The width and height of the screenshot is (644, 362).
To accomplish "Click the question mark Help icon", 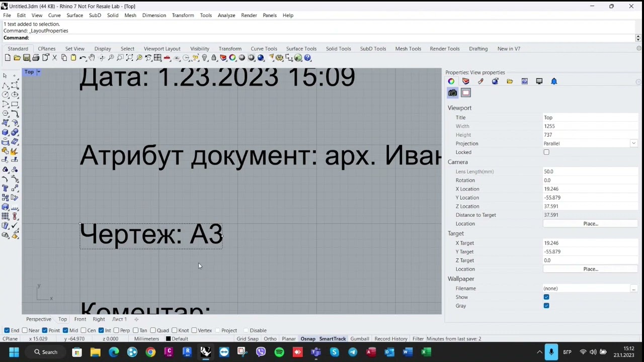I will 307,58.
